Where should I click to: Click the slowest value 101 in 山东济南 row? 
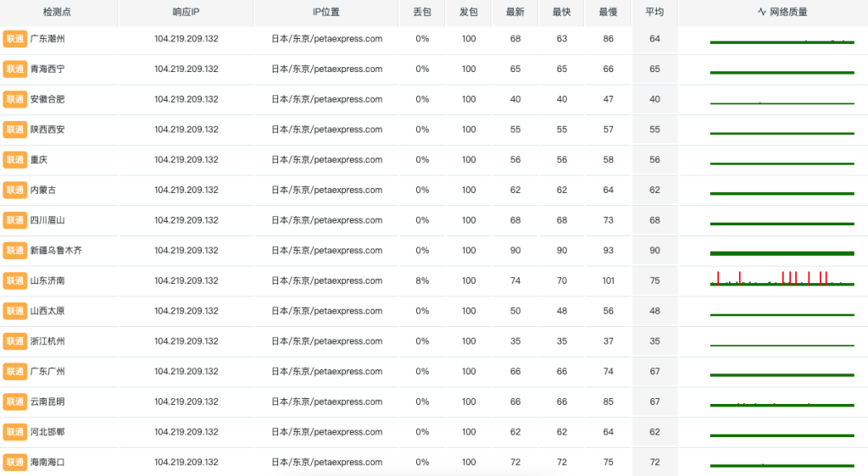tap(608, 281)
